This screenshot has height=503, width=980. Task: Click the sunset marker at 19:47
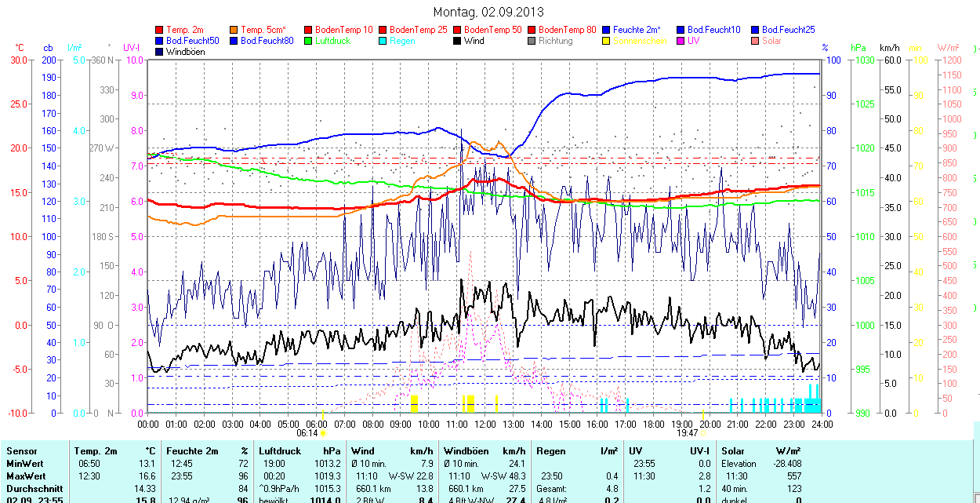tap(702, 432)
